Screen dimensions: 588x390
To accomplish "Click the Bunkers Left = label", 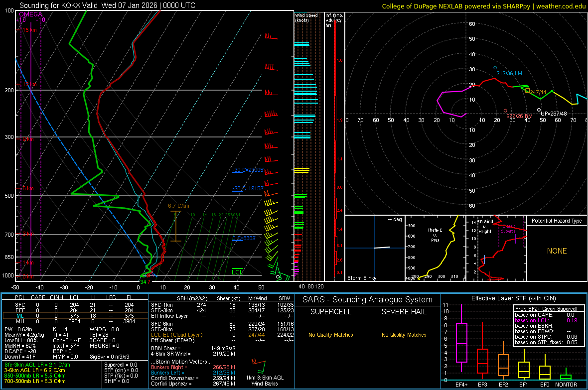I will [x=167, y=373].
